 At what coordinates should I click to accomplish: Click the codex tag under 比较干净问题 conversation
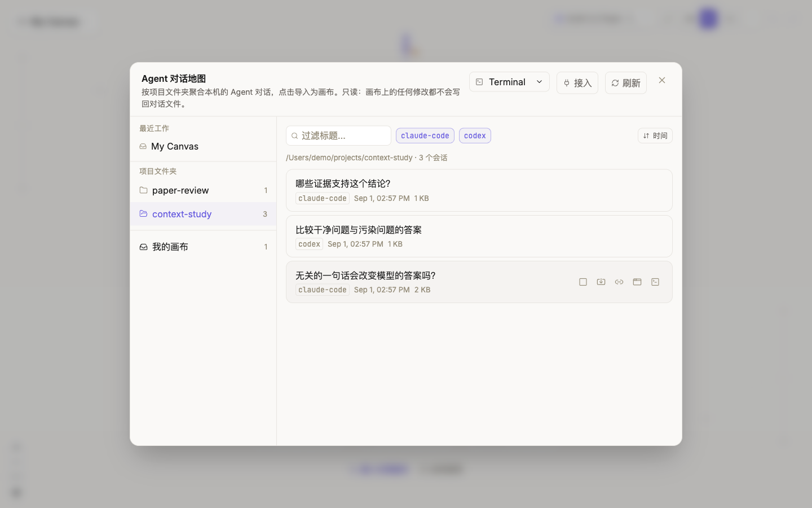[x=309, y=244]
